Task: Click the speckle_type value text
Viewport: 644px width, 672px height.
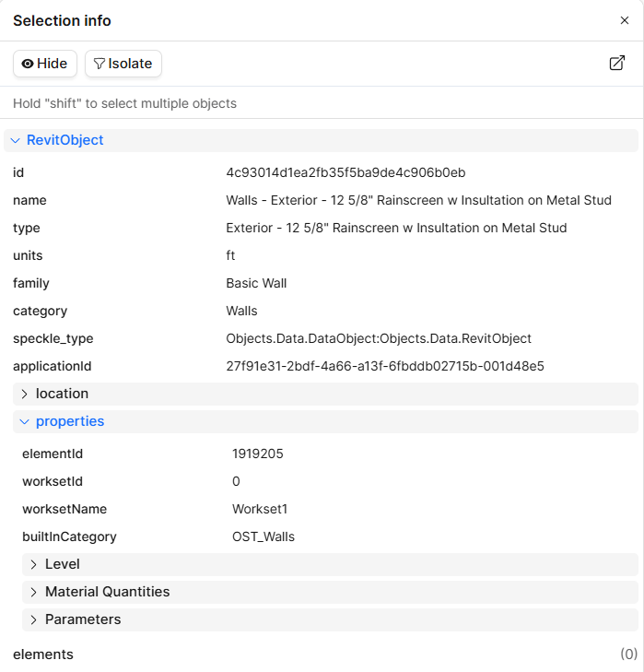Action: click(x=379, y=339)
